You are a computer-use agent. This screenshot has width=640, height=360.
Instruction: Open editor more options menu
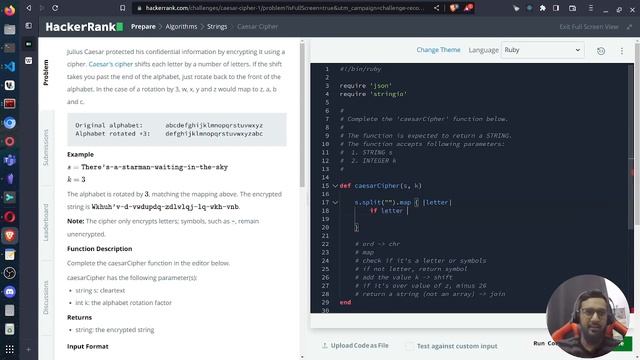coord(622,51)
